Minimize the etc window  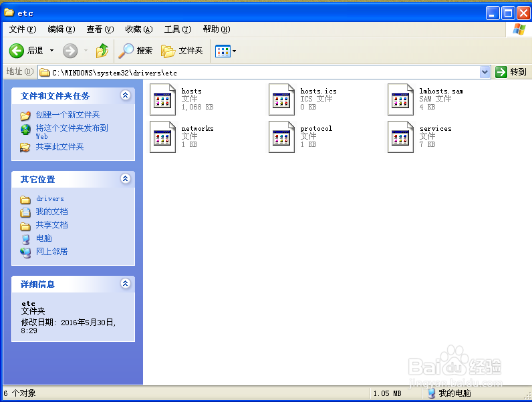493,13
